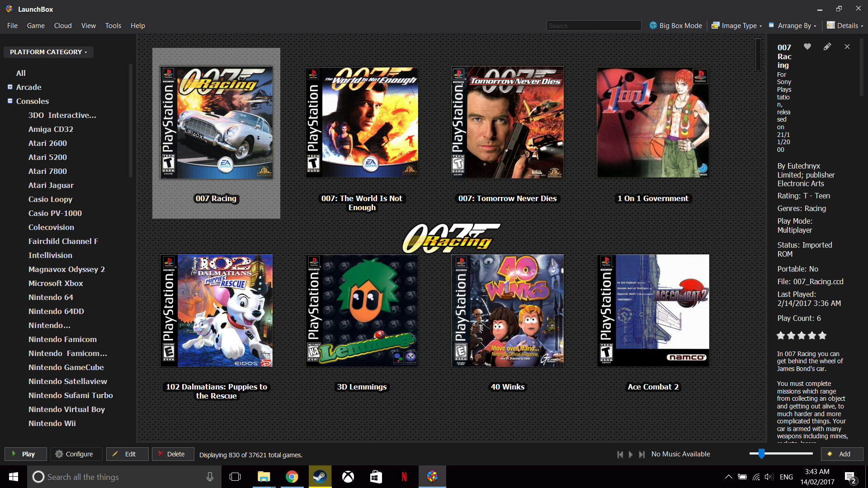The width and height of the screenshot is (868, 488).
Task: Click the volume icon in system tray
Action: click(x=769, y=477)
